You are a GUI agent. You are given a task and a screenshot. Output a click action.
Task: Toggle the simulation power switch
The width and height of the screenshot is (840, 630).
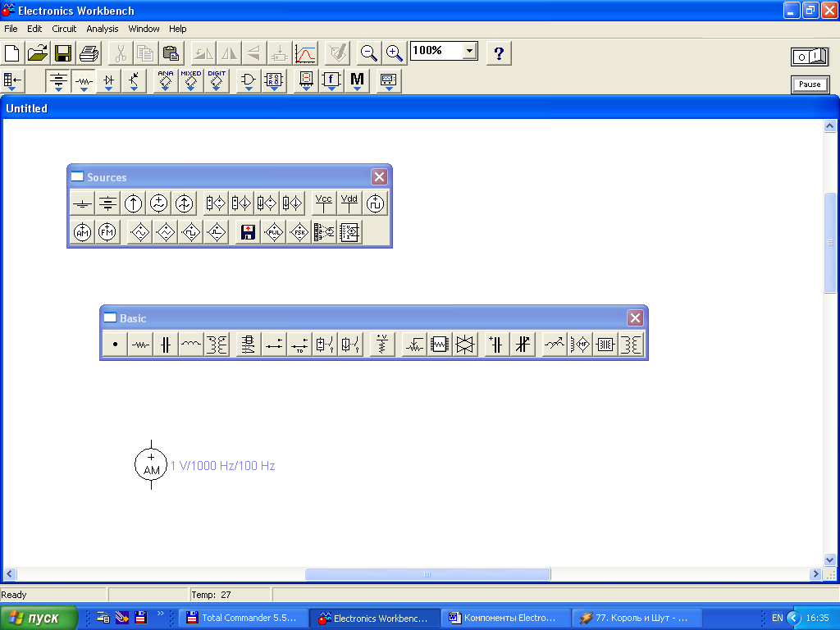pyautogui.click(x=810, y=57)
